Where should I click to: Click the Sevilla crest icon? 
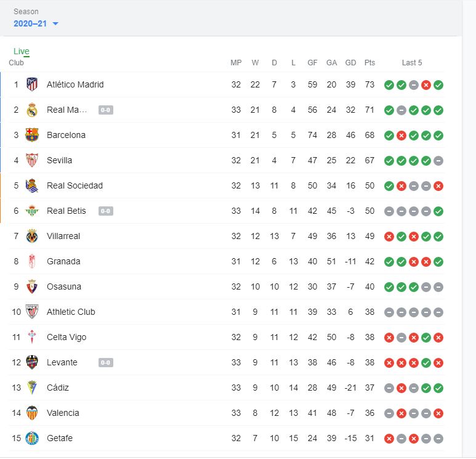click(x=32, y=160)
